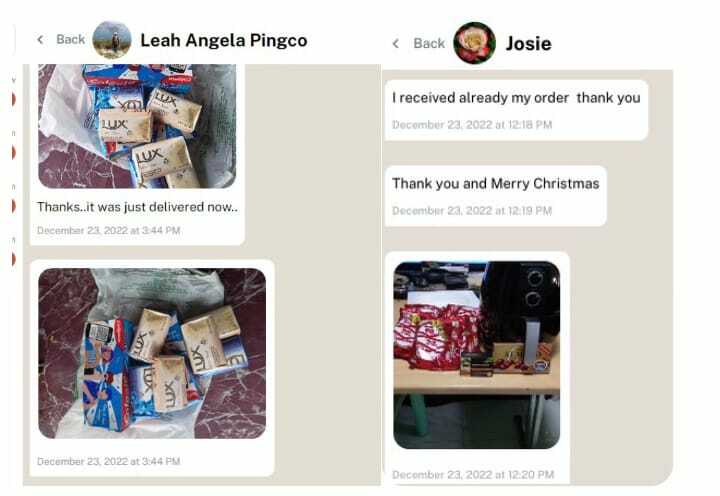This screenshot has height=496, width=720.
Task: Click timestamp December 23, 2022 at 12:18 PM
Action: point(472,125)
